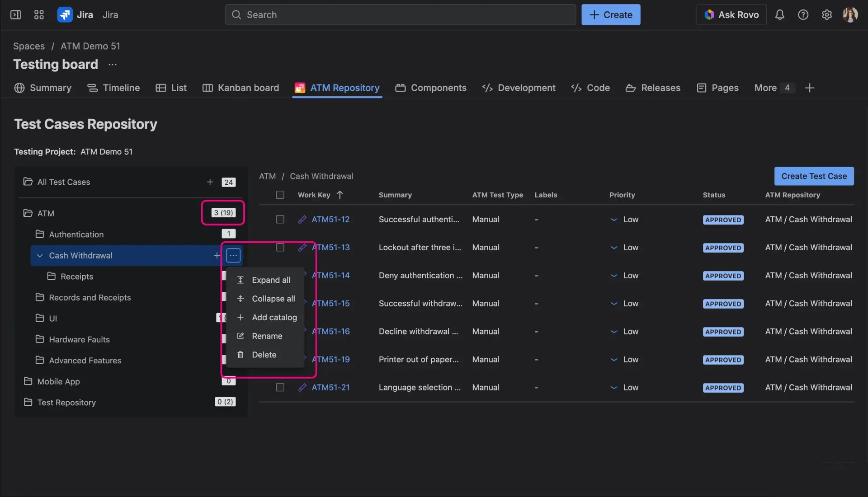This screenshot has height=497, width=868.
Task: Check the box for ATM51-21 row
Action: coord(280,388)
